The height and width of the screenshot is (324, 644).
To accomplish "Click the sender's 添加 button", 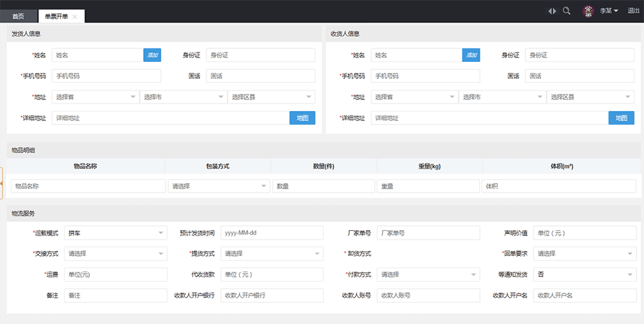I will point(152,55).
